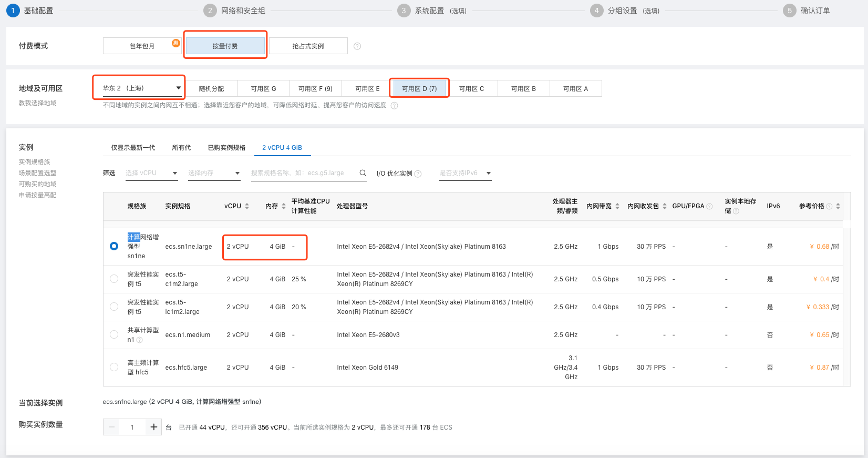Click step 1 基础配置 circle icon
Image resolution: width=868 pixels, height=458 pixels.
tap(13, 11)
